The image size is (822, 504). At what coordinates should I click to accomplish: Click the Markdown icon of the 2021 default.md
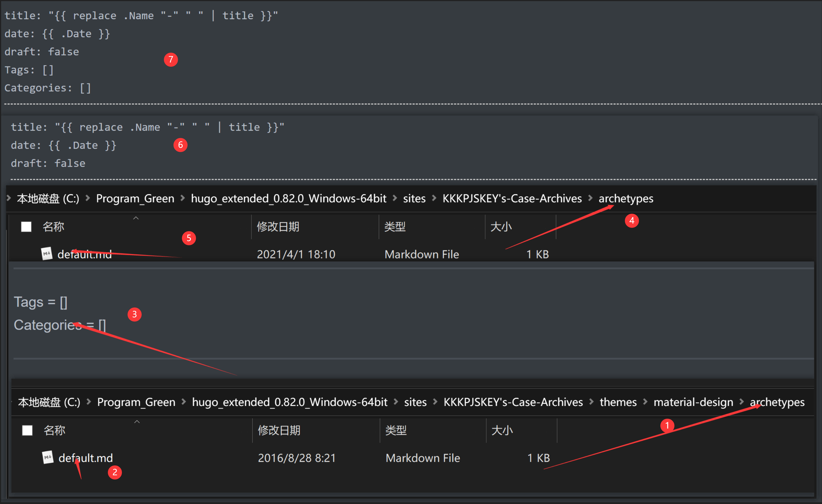pyautogui.click(x=47, y=254)
